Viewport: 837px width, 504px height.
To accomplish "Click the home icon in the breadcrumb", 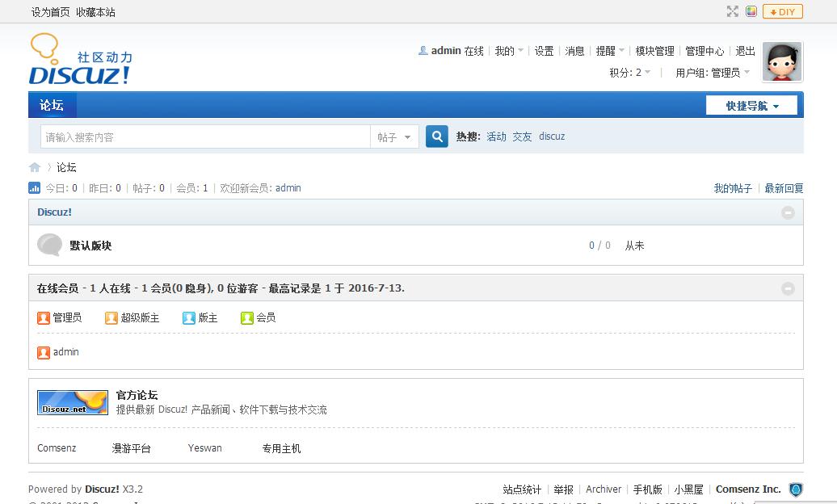I will 34,166.
